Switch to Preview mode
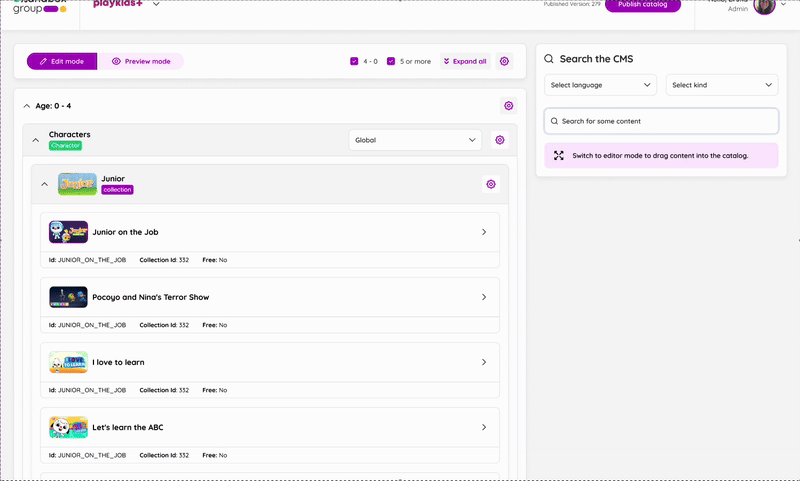Image resolution: width=800 pixels, height=481 pixels. [x=141, y=61]
